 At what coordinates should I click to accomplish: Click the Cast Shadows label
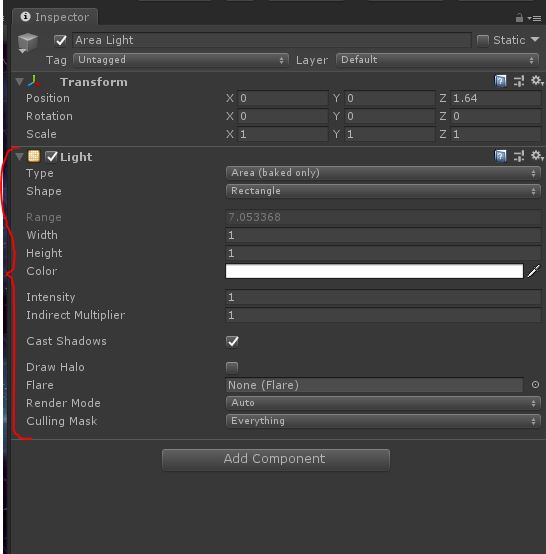coord(66,341)
